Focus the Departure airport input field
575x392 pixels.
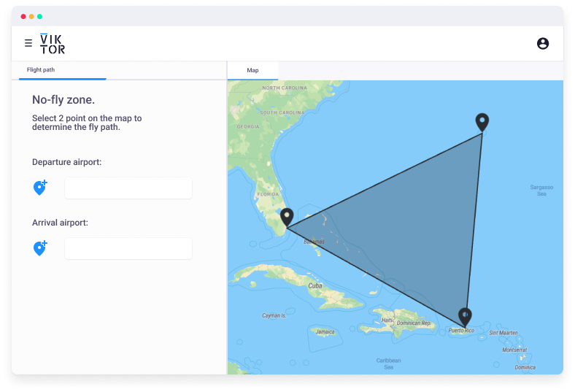(x=128, y=188)
